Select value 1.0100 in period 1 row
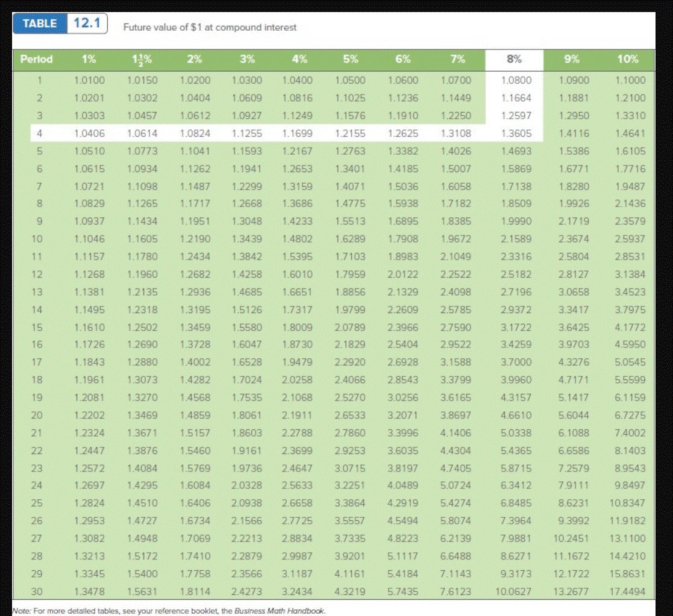The image size is (673, 616). [89, 80]
